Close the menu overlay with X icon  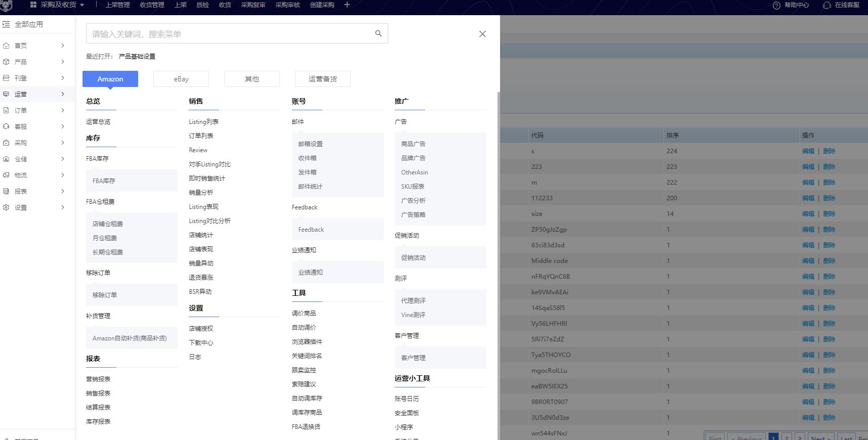[x=482, y=34]
